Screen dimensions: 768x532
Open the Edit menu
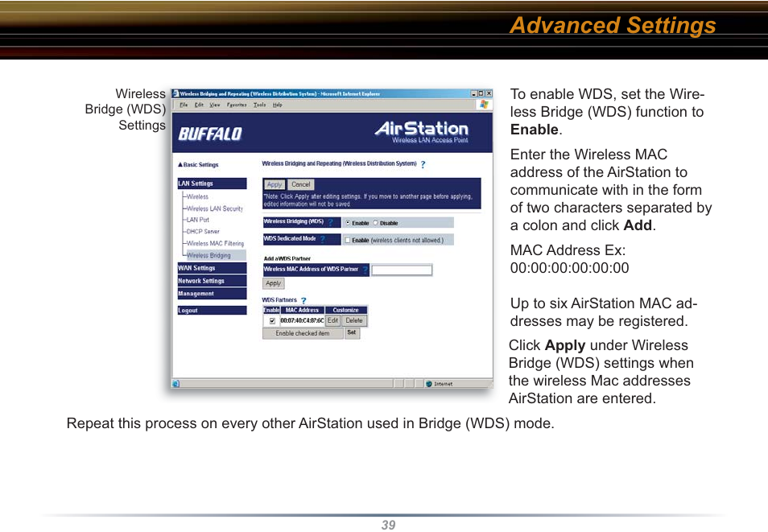pos(199,105)
